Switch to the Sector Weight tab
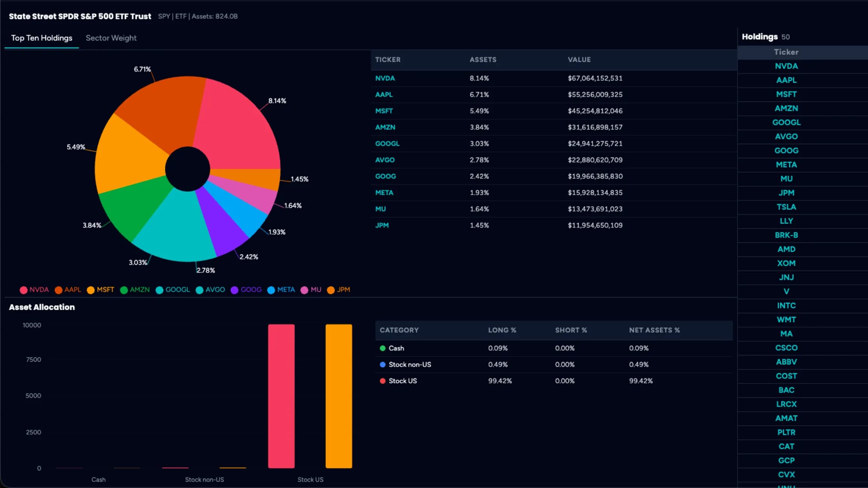This screenshot has width=868, height=488. 111,38
